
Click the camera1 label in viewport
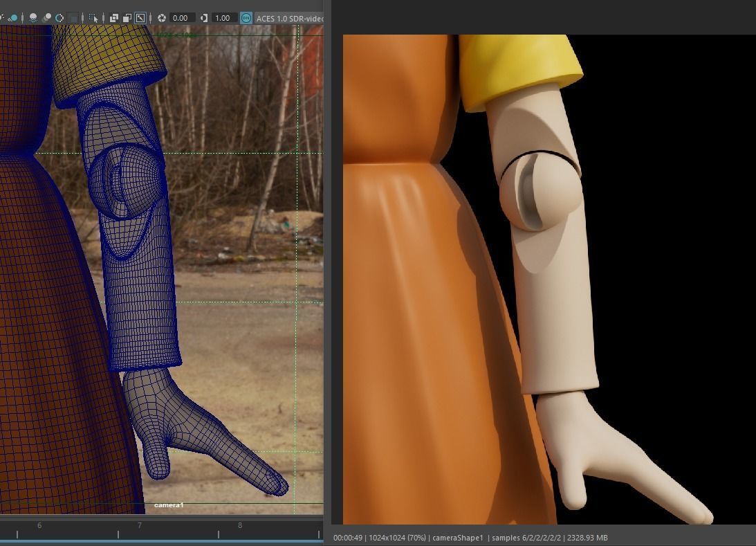[x=169, y=505]
